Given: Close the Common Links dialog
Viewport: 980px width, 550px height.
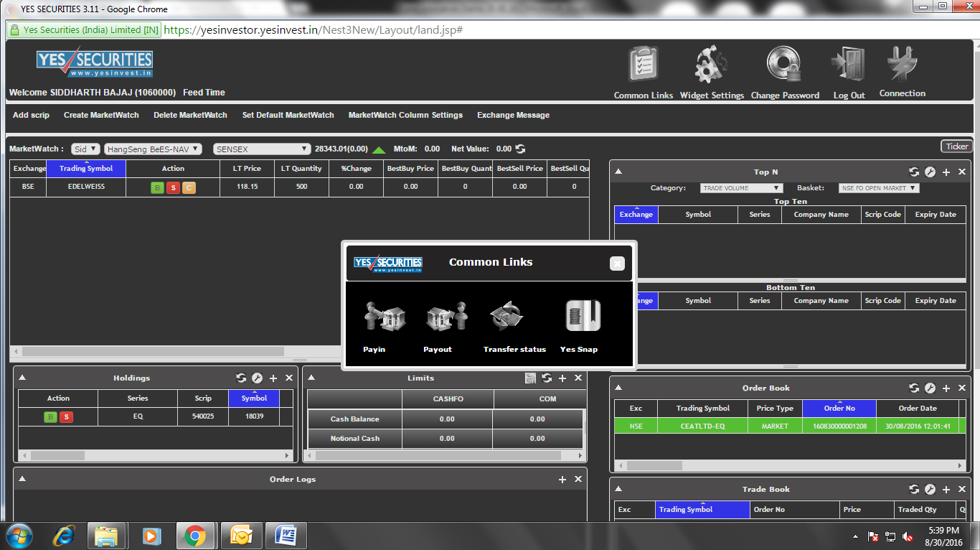Looking at the screenshot, I should tap(617, 264).
